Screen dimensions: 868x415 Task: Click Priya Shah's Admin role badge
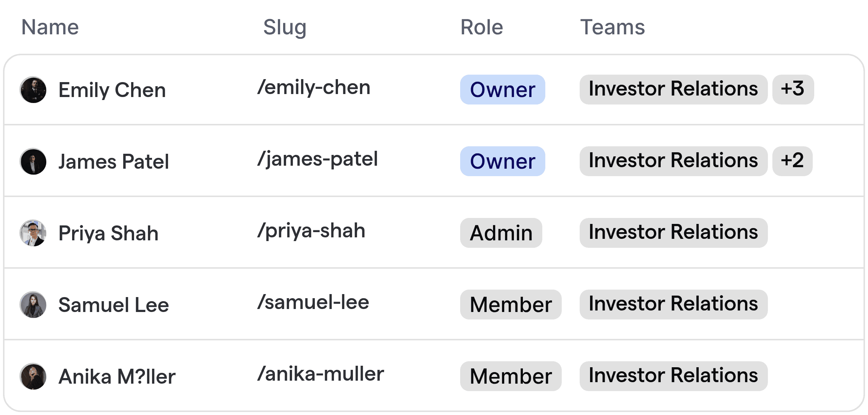coord(501,233)
